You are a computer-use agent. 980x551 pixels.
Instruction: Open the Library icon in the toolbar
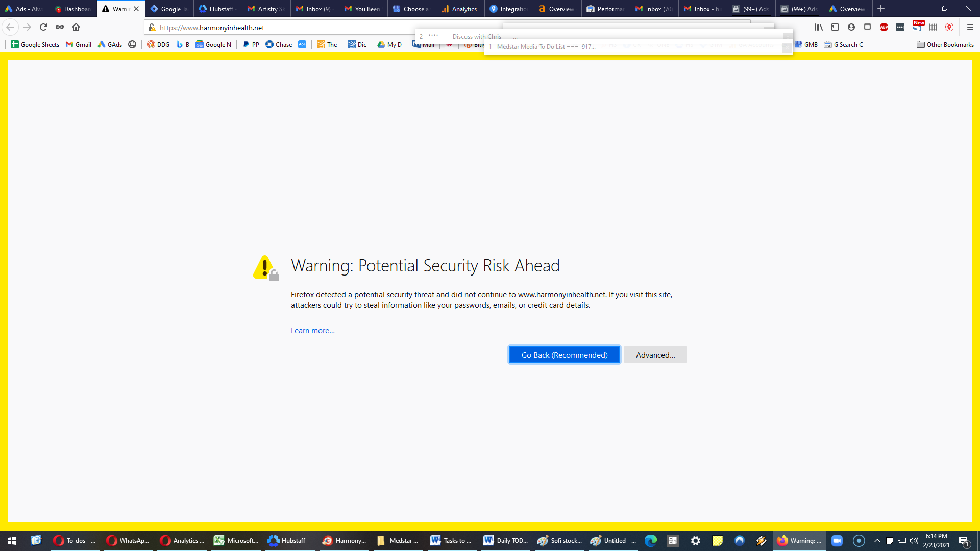[819, 28]
